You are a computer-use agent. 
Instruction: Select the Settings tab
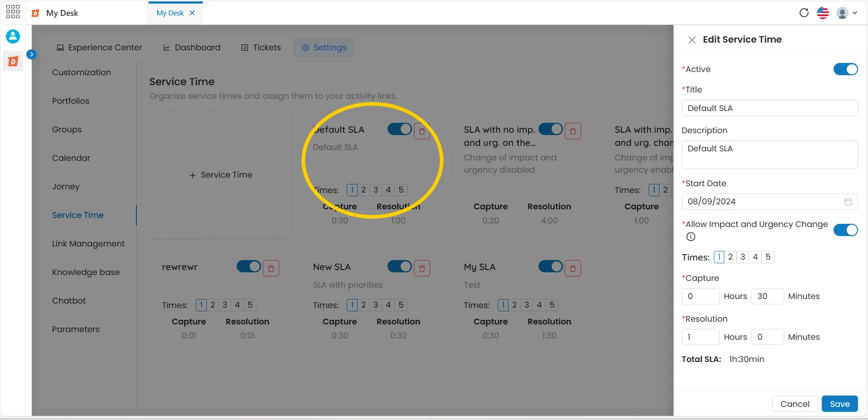(x=324, y=48)
